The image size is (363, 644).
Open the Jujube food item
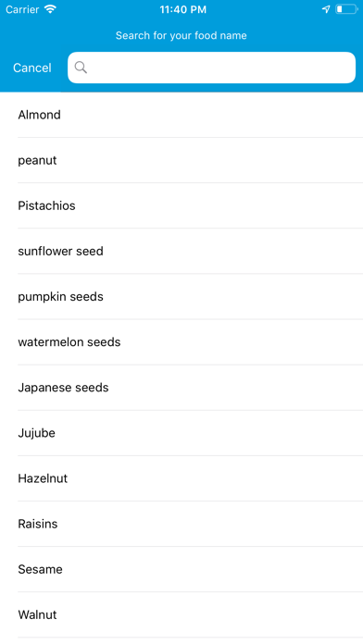coord(181,433)
